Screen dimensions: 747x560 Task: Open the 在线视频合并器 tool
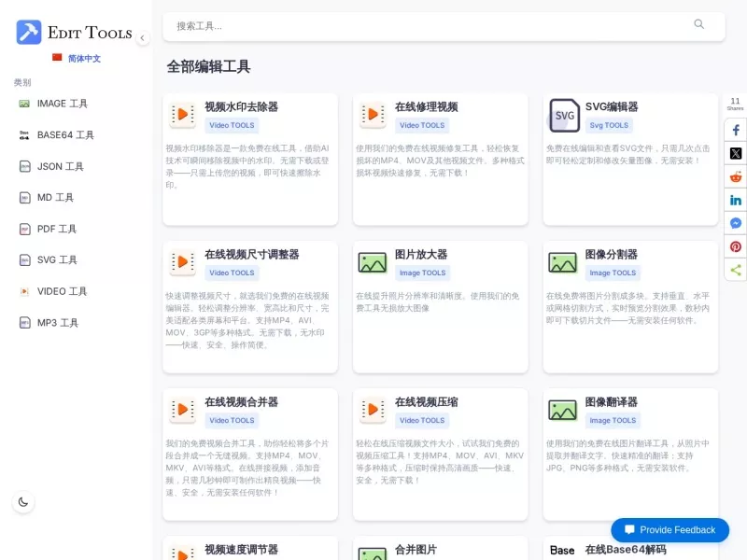click(241, 402)
